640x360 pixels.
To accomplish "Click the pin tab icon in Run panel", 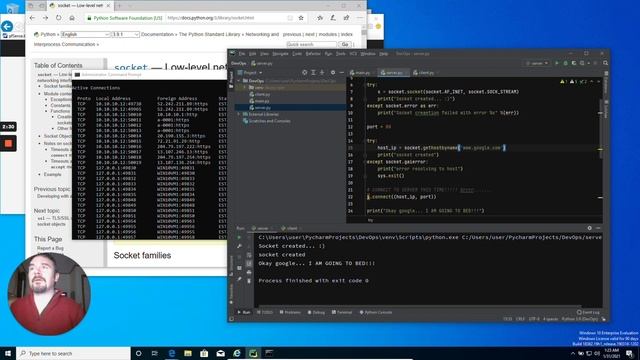I will pyautogui.click(x=239, y=280).
